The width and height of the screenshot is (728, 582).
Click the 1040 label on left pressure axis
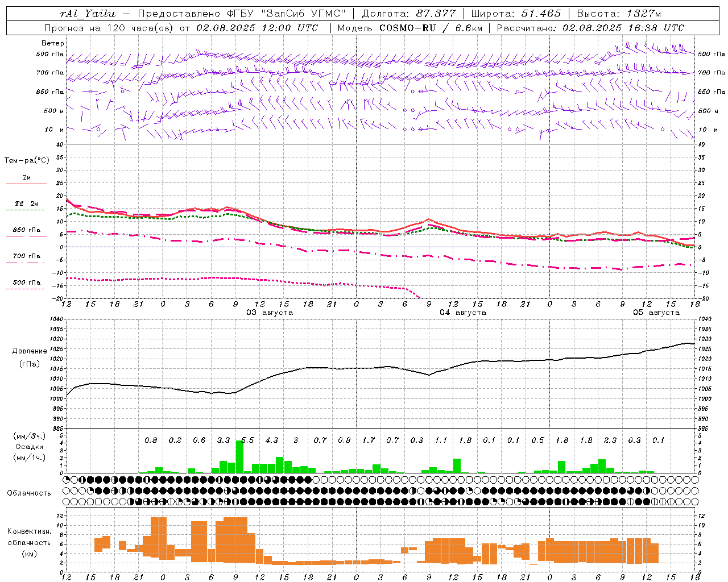click(x=55, y=319)
